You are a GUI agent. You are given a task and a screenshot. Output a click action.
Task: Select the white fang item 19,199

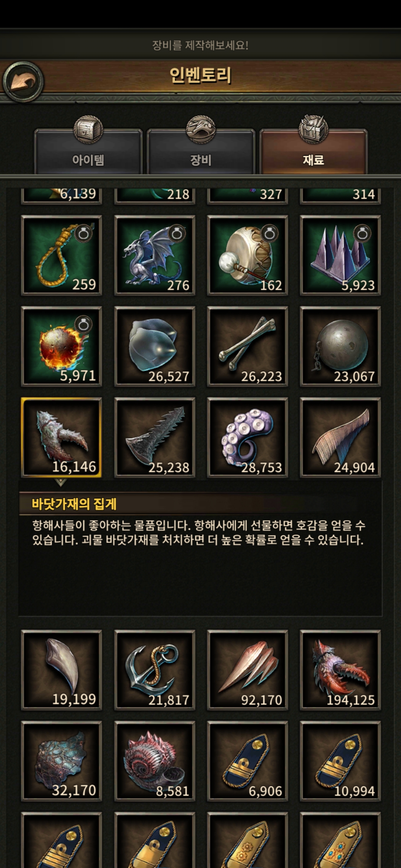(62, 670)
